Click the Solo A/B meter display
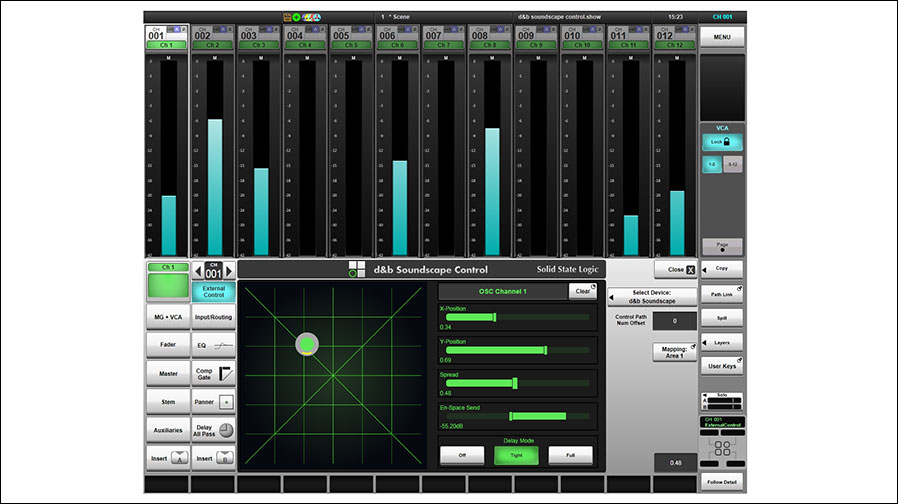The width and height of the screenshot is (898, 504). (x=722, y=401)
